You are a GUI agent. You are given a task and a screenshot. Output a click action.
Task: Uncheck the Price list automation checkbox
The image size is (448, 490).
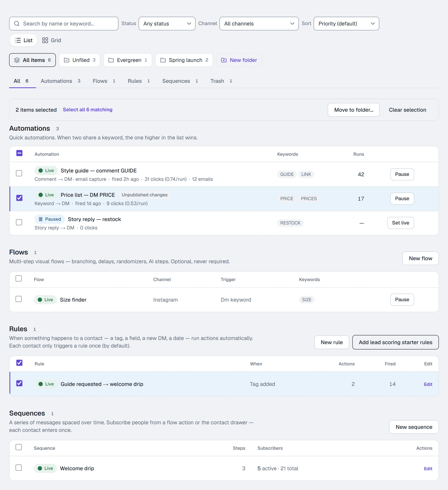[x=19, y=198]
